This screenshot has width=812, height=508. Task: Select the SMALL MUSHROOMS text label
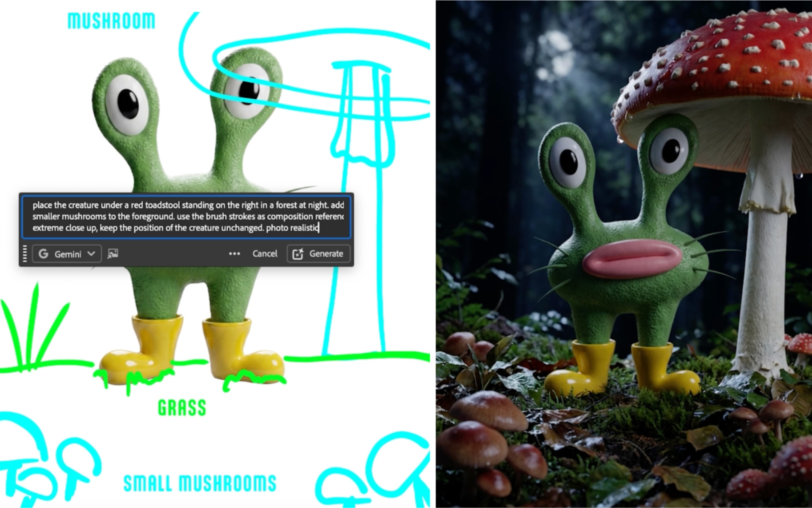[200, 483]
